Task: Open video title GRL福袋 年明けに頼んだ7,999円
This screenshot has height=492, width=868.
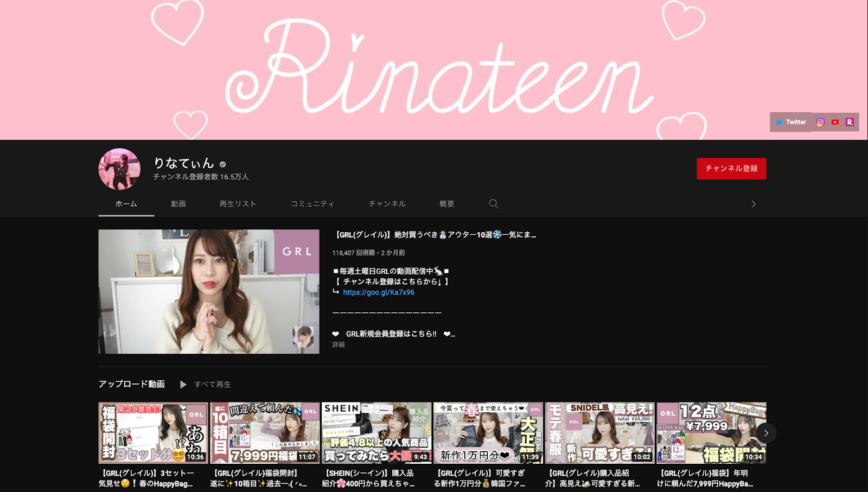Action: click(x=705, y=478)
